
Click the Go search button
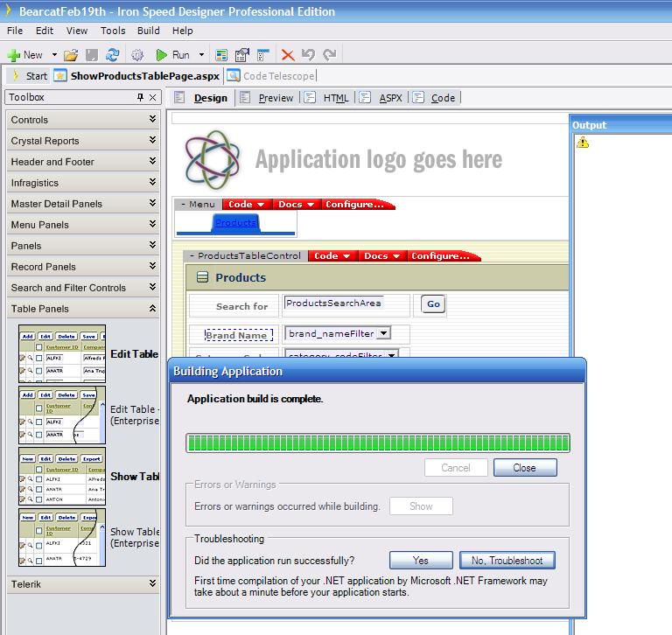tap(433, 304)
